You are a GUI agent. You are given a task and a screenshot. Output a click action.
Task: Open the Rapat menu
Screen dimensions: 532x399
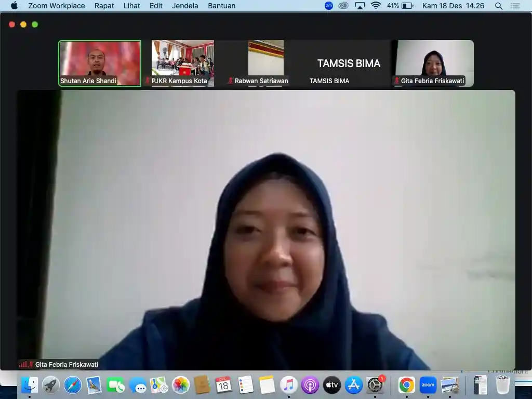tap(104, 6)
